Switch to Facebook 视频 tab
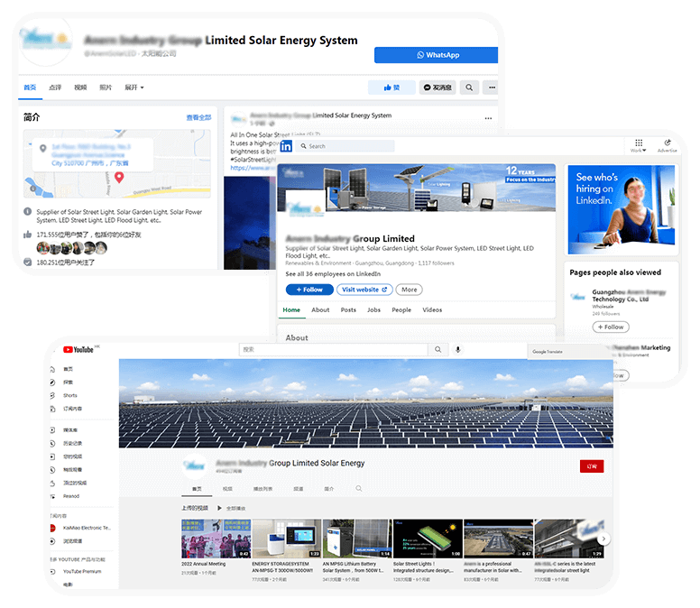 [x=80, y=88]
